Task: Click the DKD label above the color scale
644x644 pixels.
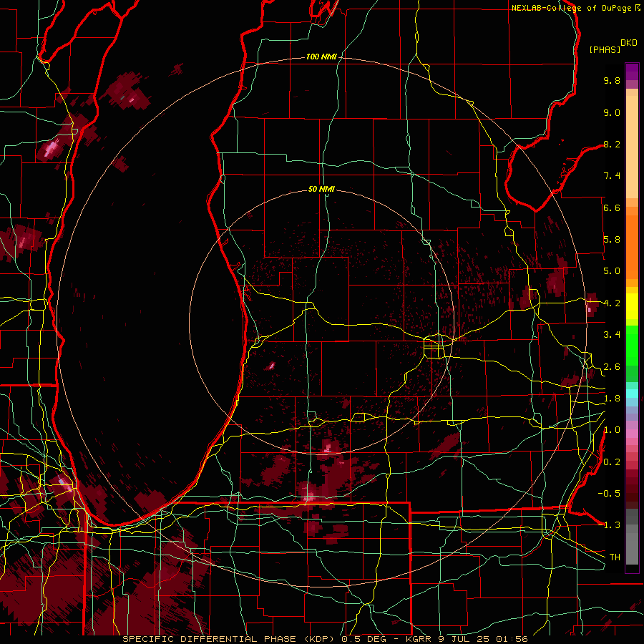Action: (629, 43)
